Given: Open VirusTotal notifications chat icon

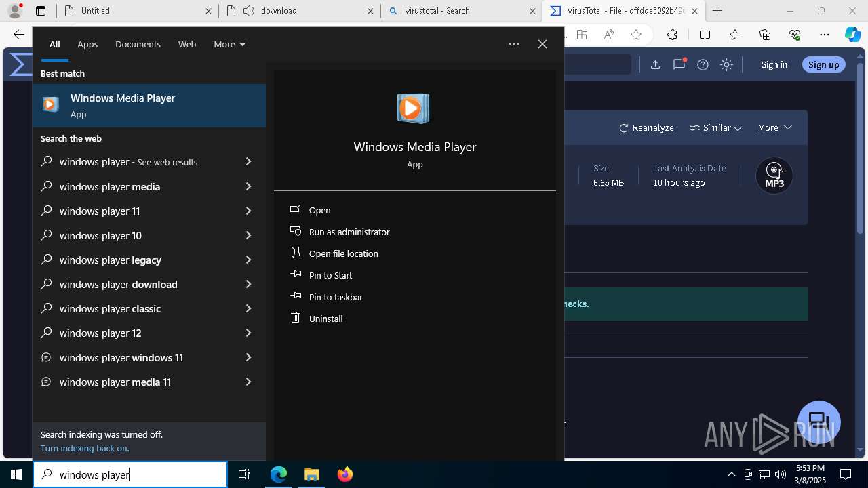Looking at the screenshot, I should coord(679,64).
